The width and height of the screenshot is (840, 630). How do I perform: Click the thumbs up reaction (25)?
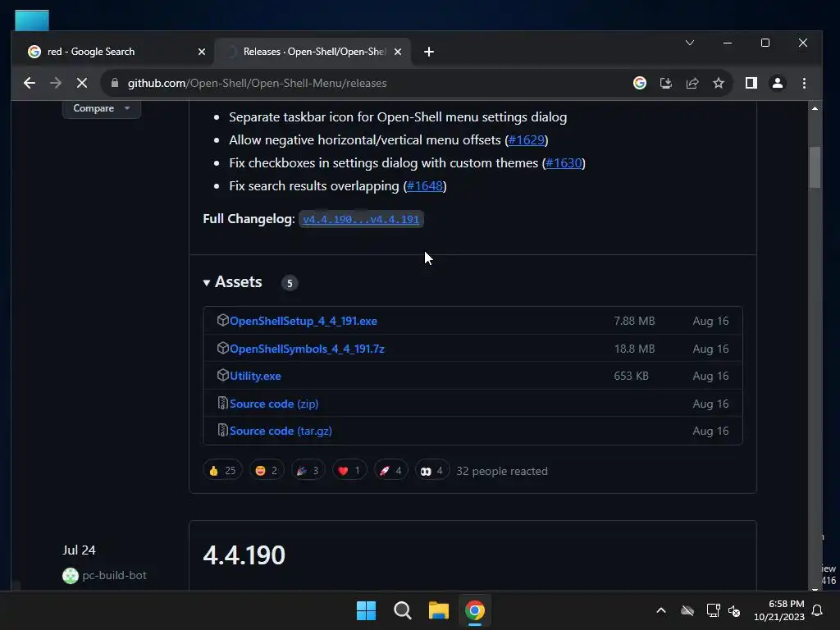222,470
